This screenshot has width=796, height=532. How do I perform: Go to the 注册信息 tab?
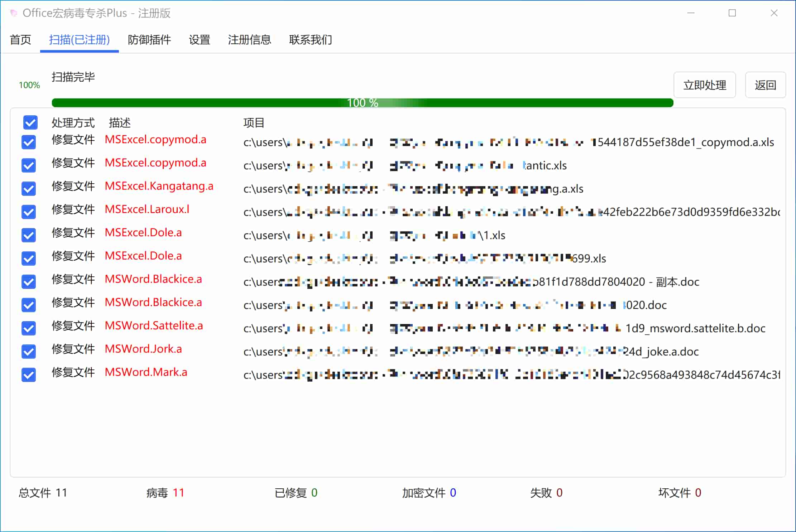click(x=249, y=40)
